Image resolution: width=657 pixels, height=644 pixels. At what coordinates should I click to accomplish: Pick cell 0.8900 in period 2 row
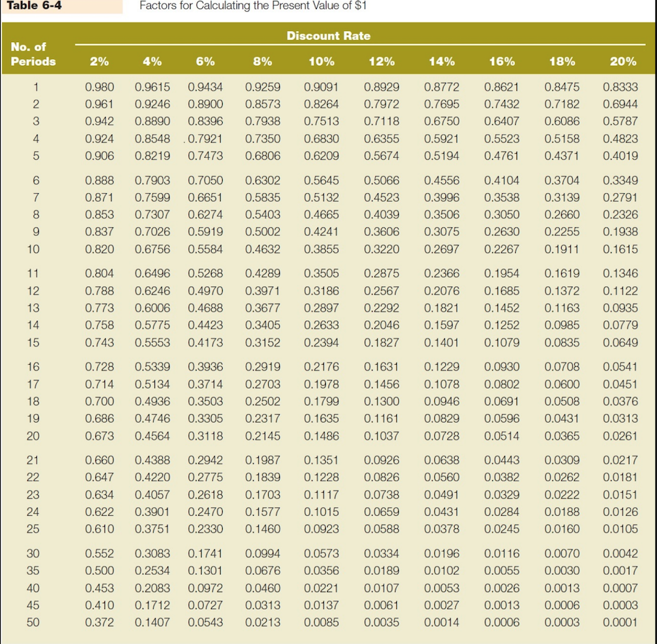pyautogui.click(x=205, y=104)
